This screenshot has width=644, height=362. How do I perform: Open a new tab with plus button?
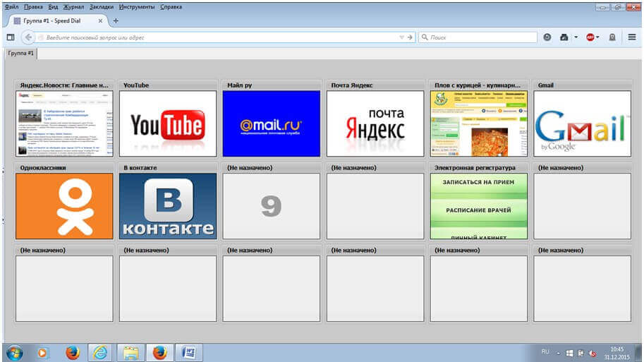116,20
